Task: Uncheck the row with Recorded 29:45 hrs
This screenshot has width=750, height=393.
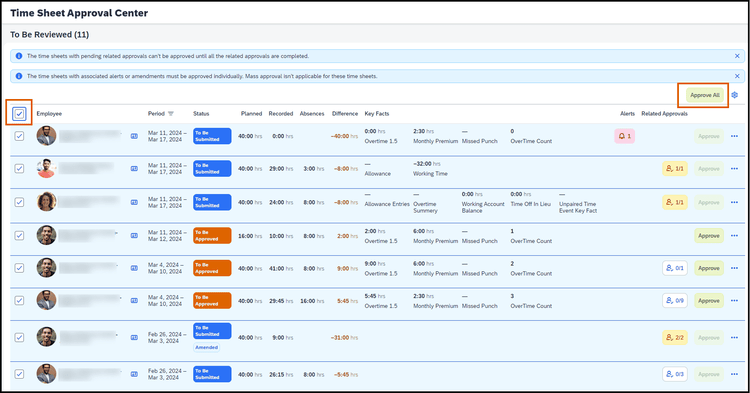Action: (x=19, y=301)
